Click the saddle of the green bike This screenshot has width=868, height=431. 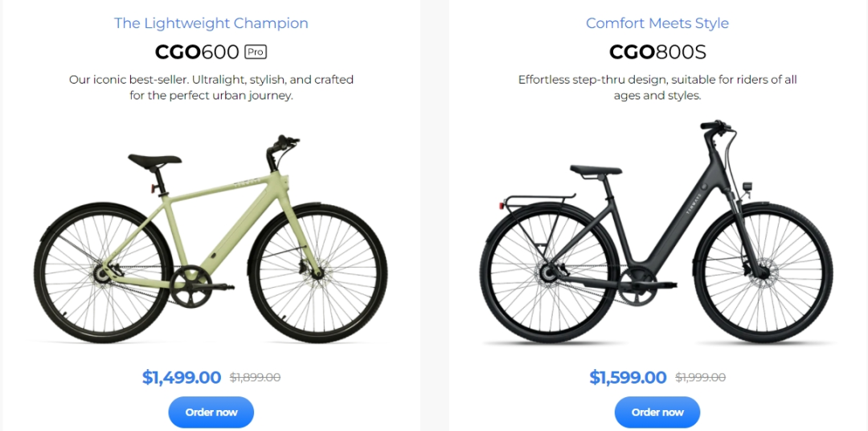point(154,159)
